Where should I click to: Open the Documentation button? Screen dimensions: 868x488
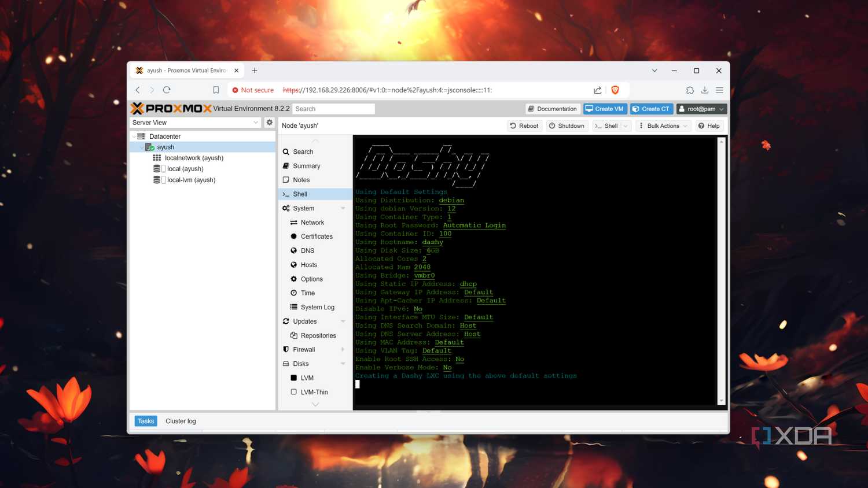552,109
